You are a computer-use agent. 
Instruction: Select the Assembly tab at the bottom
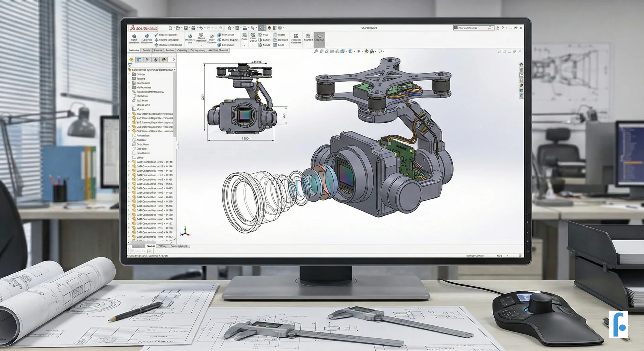point(151,246)
